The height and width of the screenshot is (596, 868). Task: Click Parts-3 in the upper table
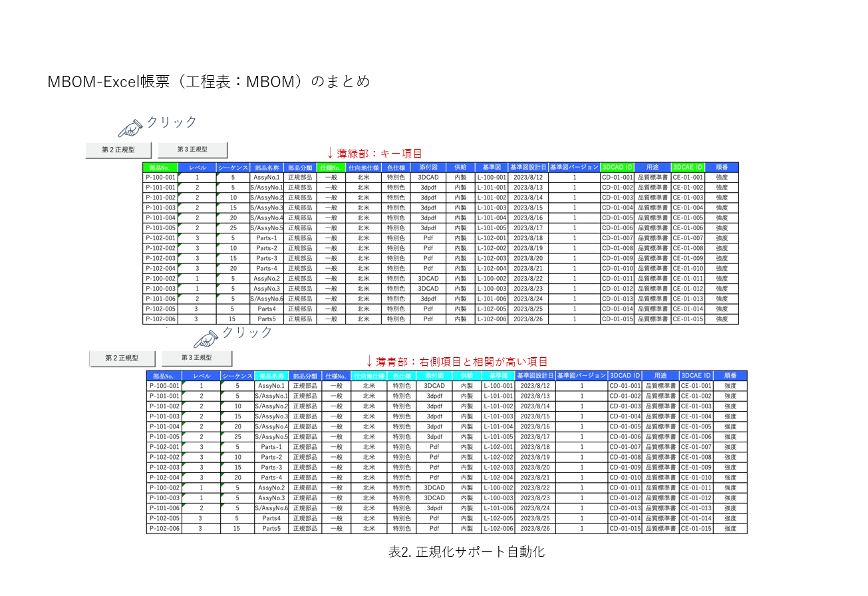(267, 258)
